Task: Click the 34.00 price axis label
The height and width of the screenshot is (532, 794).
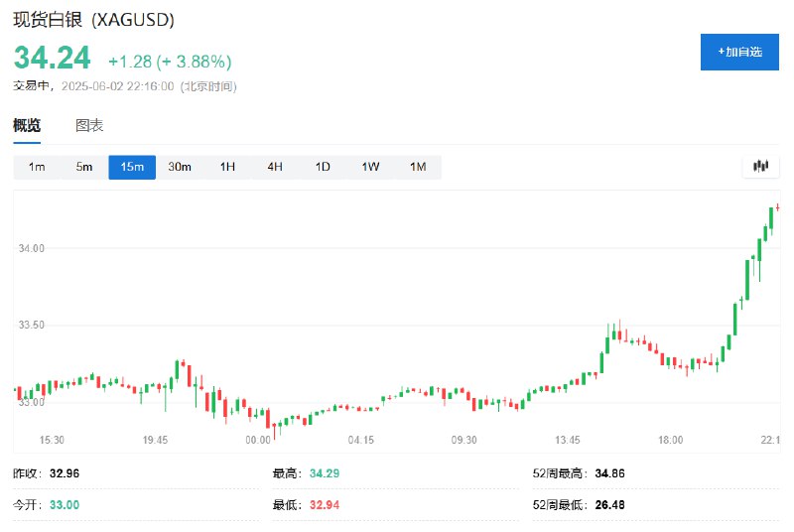Action: 32,248
